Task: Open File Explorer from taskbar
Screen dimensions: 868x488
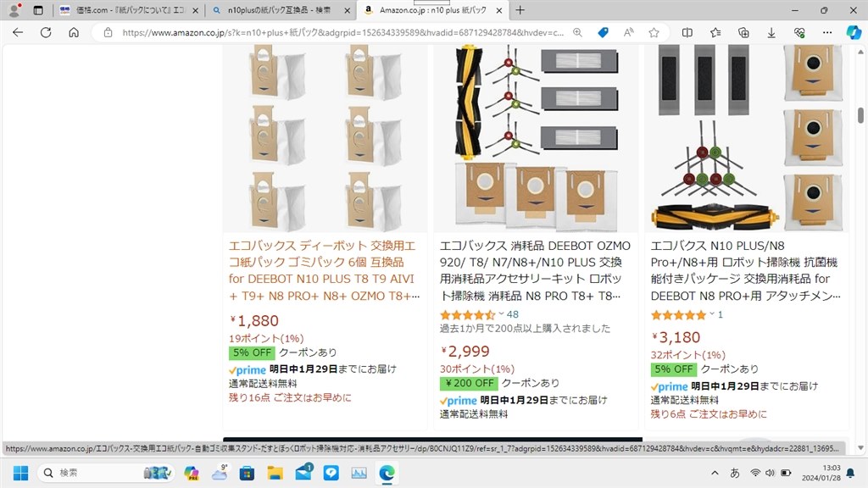Action: (275, 473)
